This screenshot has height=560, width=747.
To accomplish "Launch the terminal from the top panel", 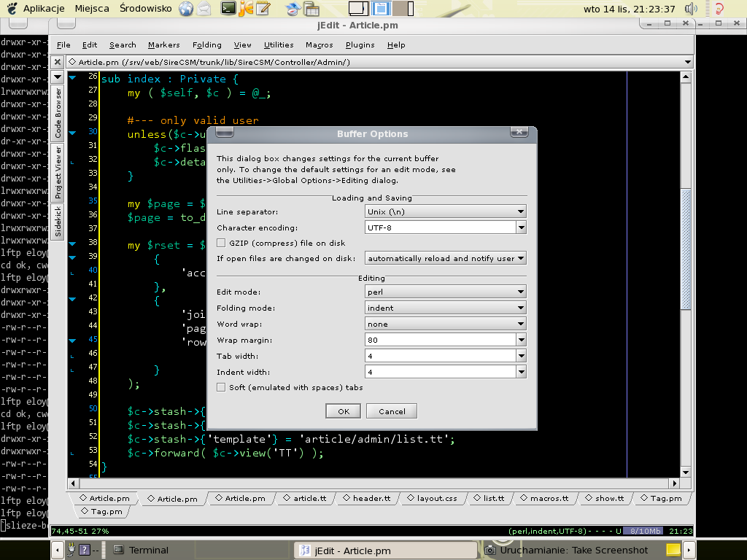I will 228,9.
